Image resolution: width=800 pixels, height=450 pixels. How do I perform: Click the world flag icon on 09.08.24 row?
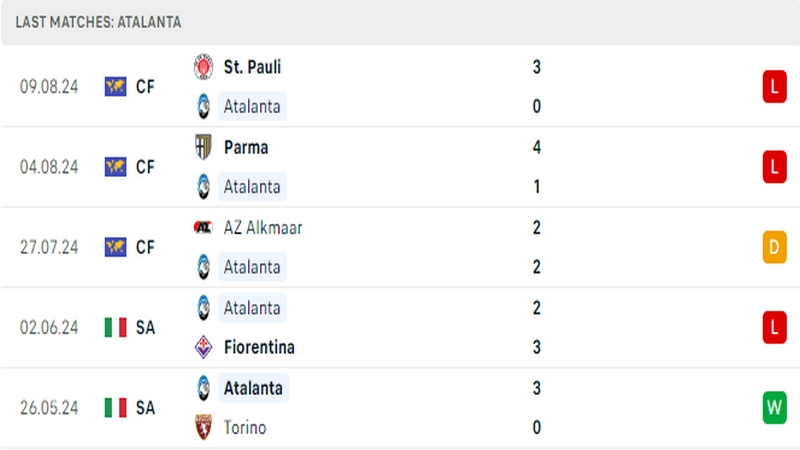[x=115, y=87]
